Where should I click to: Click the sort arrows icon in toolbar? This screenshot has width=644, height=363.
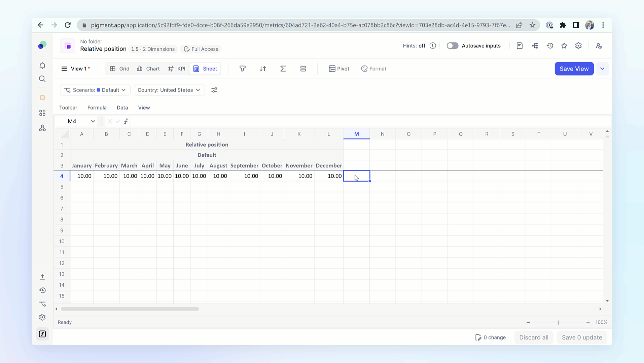(x=263, y=69)
